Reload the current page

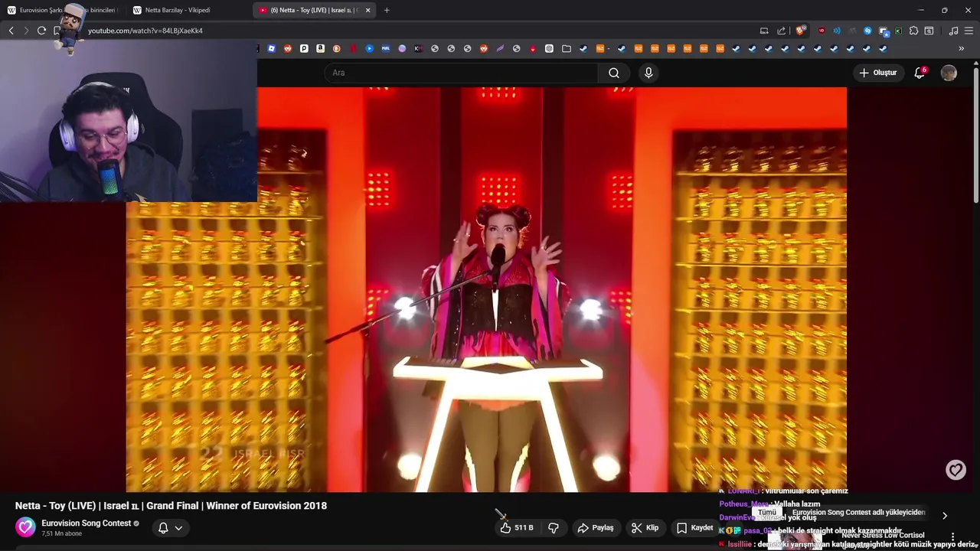coord(41,31)
